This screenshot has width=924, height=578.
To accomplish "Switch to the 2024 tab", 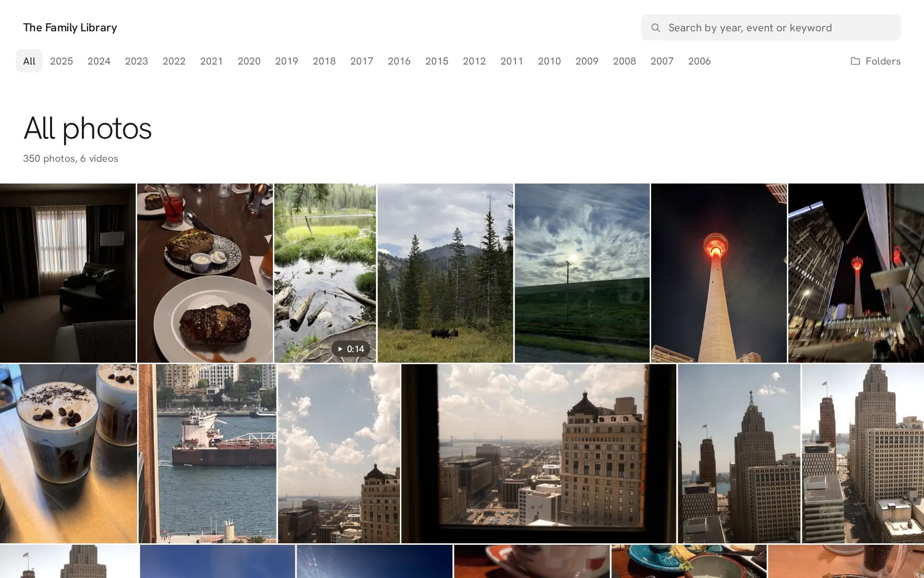I will tap(99, 61).
